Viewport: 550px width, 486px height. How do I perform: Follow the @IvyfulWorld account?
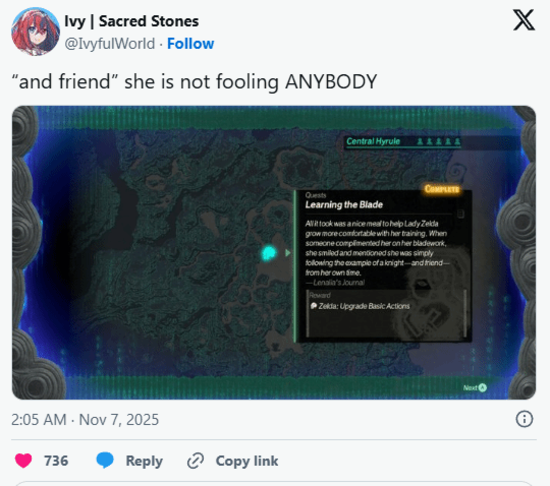tap(190, 44)
